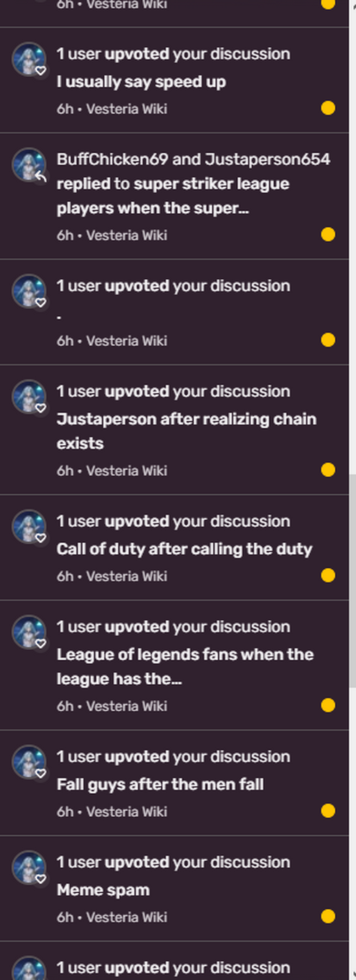Toggle unread dot on 'I usually say speed up'
Screen dimensions: 356x980
[x=328, y=108]
